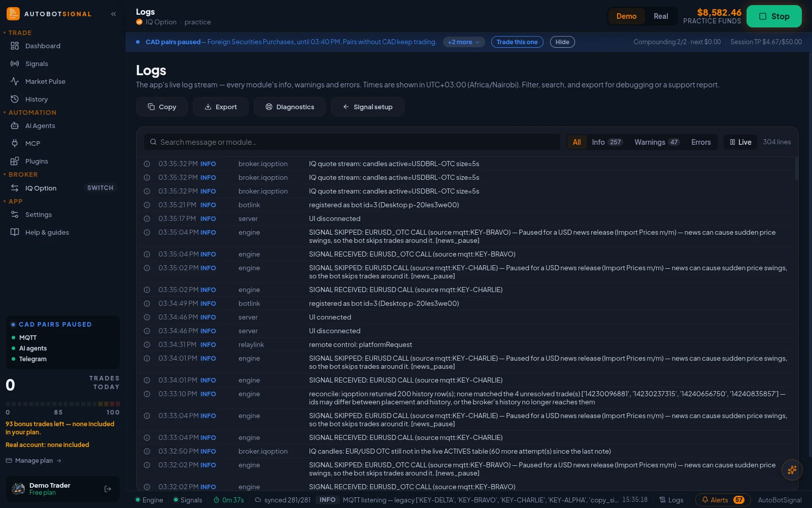Filter logs to Errors
This screenshot has width=812, height=508.
701,142
